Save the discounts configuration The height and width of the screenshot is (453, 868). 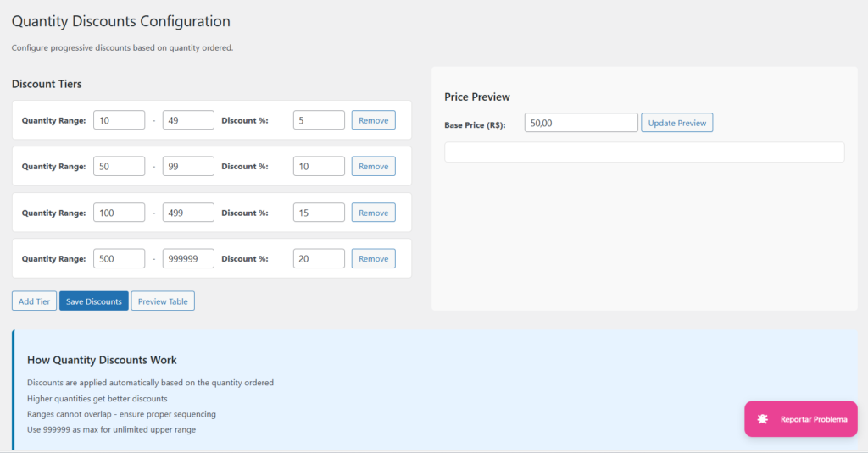pos(93,301)
